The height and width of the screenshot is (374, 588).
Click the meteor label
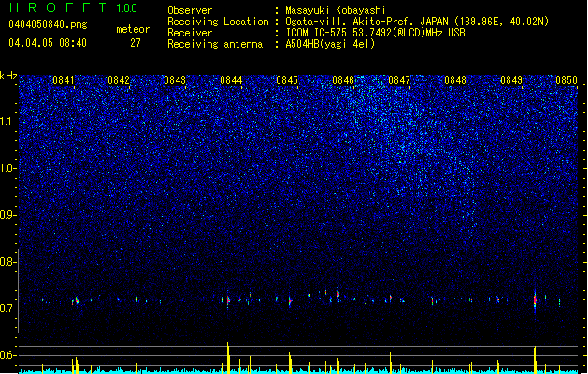click(x=133, y=29)
